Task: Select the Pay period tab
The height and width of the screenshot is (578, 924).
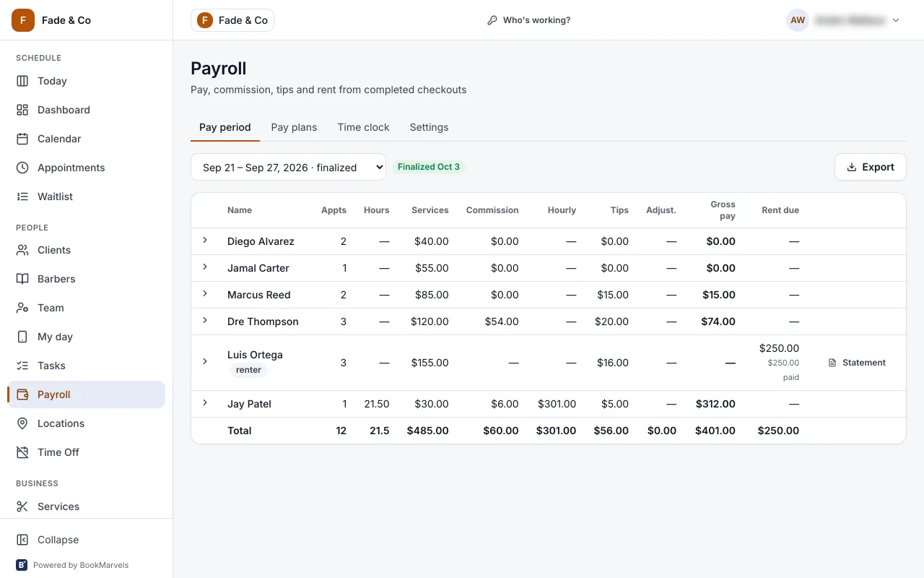Action: click(x=225, y=127)
